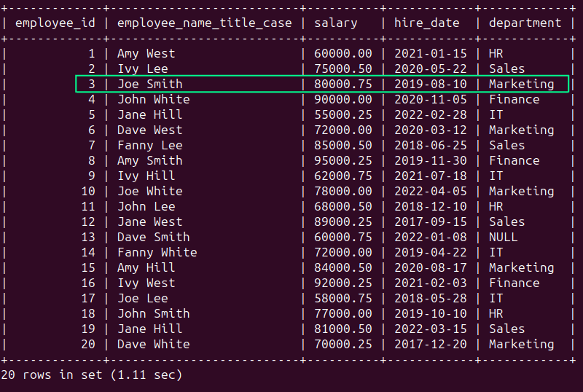Click the name Jane West
Image resolution: width=583 pixels, height=392 pixels.
click(x=149, y=222)
